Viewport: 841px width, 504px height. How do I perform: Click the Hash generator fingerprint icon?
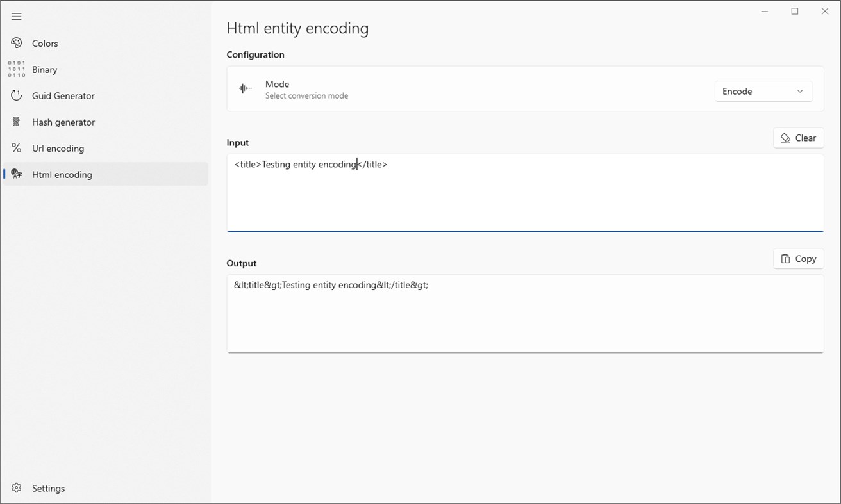pyautogui.click(x=17, y=122)
